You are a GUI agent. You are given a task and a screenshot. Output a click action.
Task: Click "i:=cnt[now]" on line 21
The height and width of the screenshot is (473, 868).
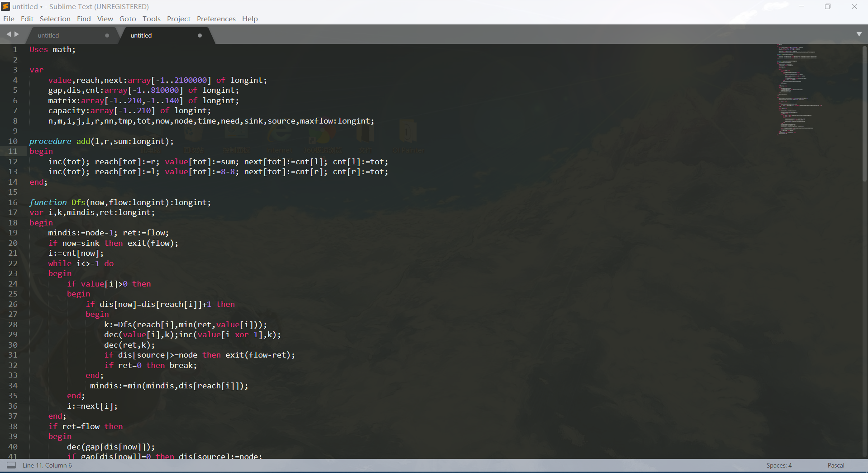pos(74,253)
